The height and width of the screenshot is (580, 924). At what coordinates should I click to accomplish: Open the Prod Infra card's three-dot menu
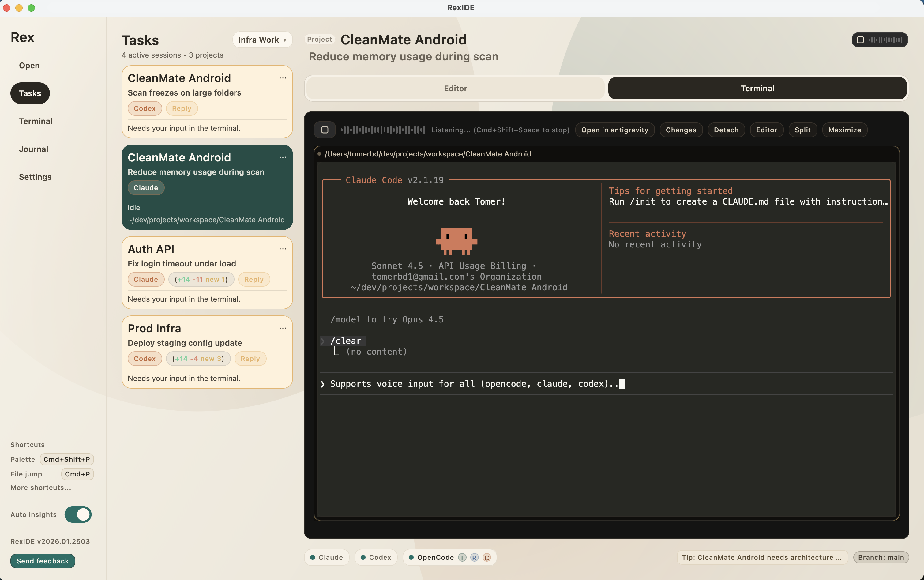pos(283,328)
